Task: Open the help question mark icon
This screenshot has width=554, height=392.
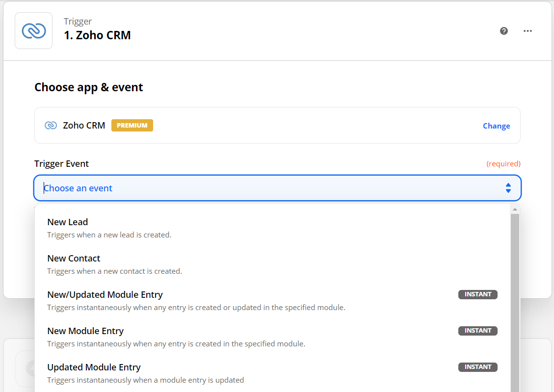Action: pyautogui.click(x=503, y=31)
